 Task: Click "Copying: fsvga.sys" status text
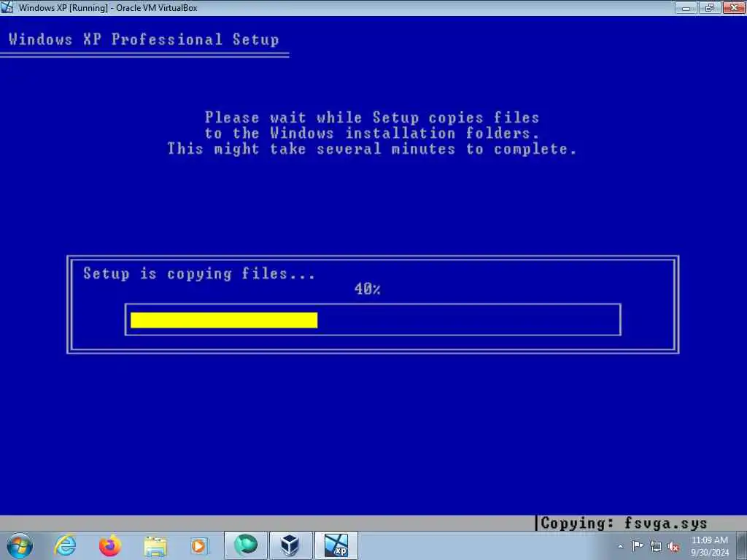click(x=624, y=524)
